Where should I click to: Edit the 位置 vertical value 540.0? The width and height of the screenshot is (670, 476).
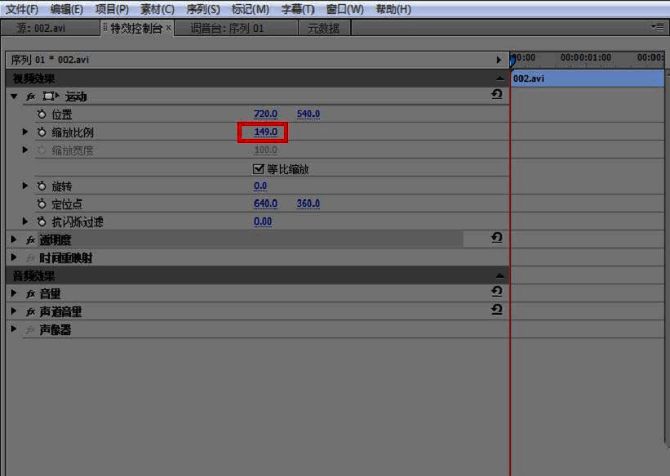click(x=308, y=114)
